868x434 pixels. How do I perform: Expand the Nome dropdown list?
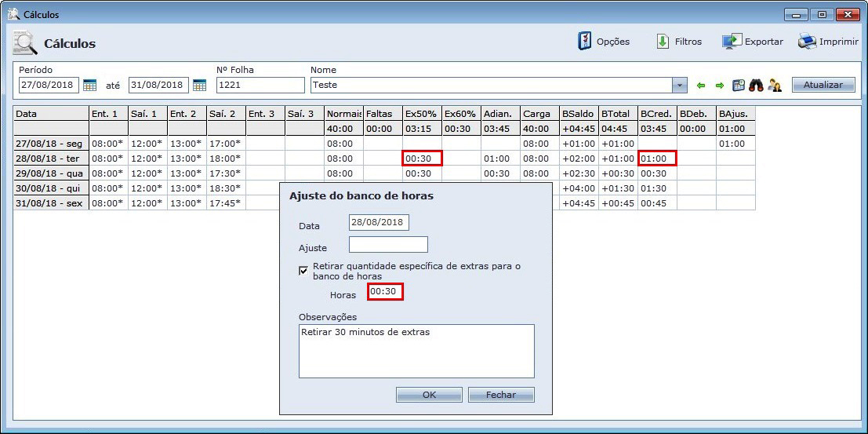coord(680,86)
